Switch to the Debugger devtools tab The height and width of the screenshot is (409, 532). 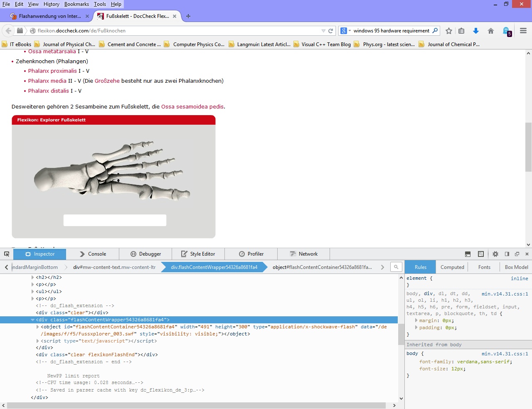tap(145, 254)
